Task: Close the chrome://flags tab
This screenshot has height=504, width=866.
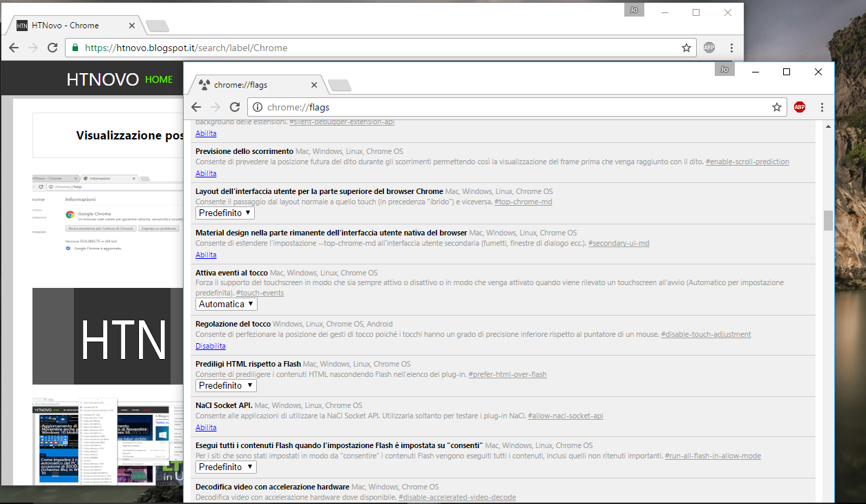Action: coord(314,85)
